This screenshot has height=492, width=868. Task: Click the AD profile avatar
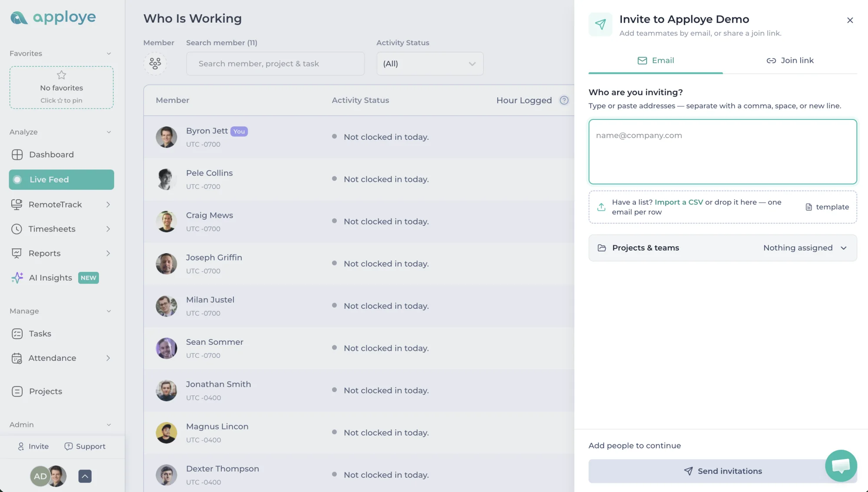40,476
